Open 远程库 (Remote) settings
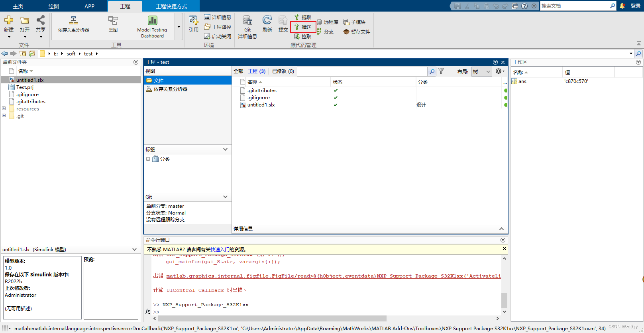The height and width of the screenshot is (333, 644). [328, 22]
